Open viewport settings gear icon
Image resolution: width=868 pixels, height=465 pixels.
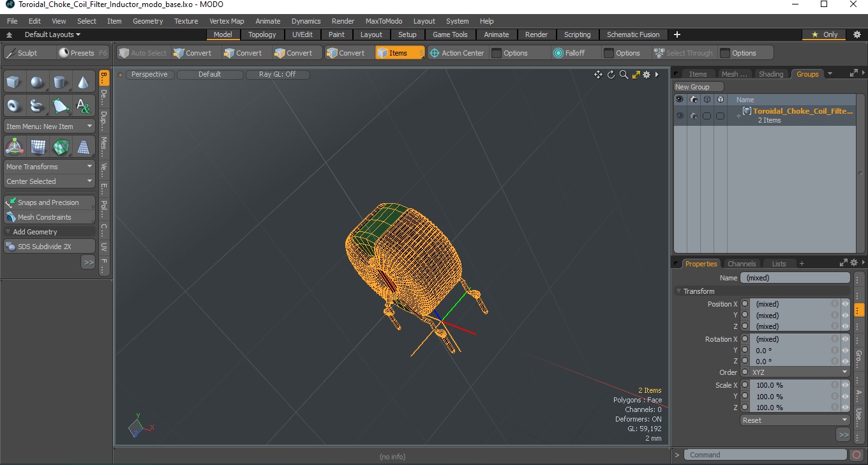647,75
